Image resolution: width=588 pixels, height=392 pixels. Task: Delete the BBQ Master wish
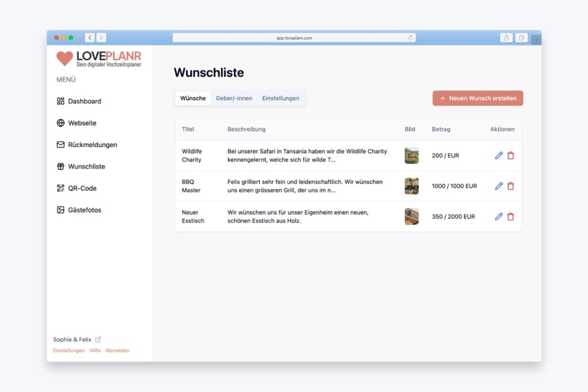pyautogui.click(x=510, y=186)
